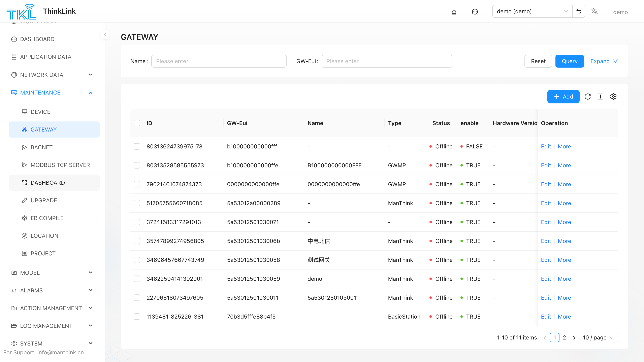The width and height of the screenshot is (644, 362).
Task: Open the table density icon
Action: coord(601,97)
